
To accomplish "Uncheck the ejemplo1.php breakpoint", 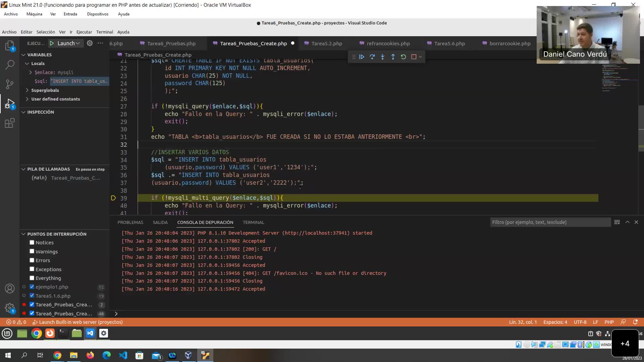I will coord(32,287).
